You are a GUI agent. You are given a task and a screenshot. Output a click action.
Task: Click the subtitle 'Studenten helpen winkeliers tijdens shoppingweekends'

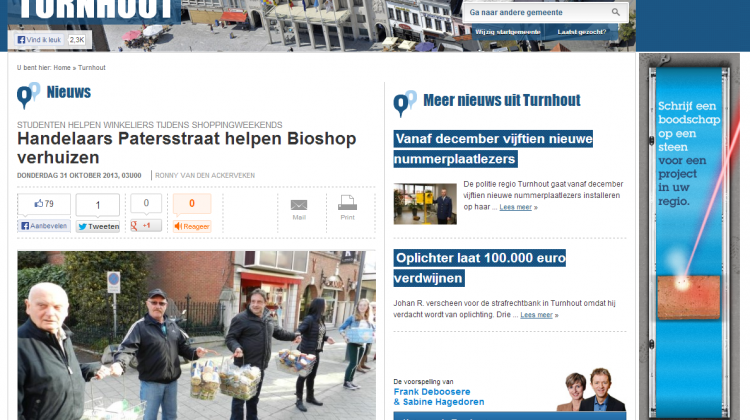pos(150,125)
